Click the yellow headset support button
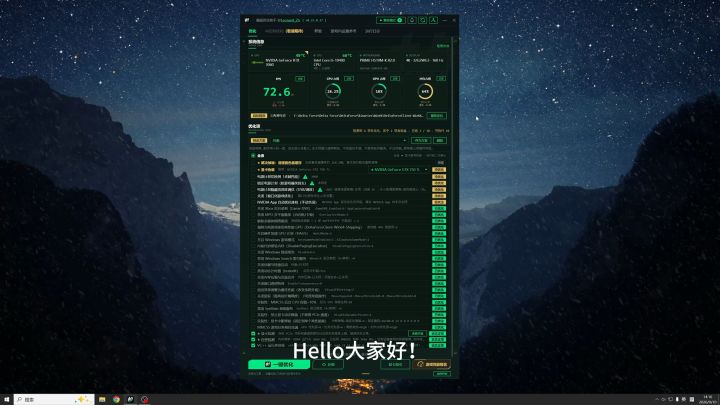The image size is (720, 405). point(432,364)
